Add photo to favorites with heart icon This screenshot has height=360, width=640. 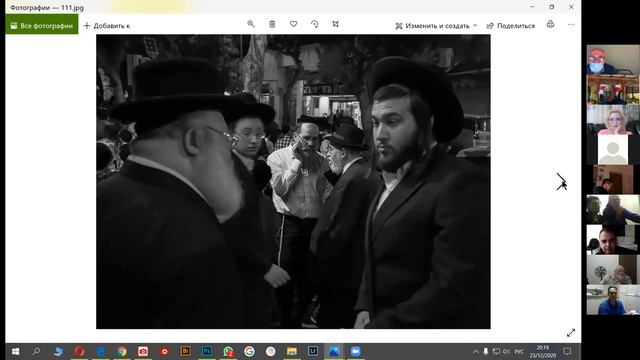[293, 24]
